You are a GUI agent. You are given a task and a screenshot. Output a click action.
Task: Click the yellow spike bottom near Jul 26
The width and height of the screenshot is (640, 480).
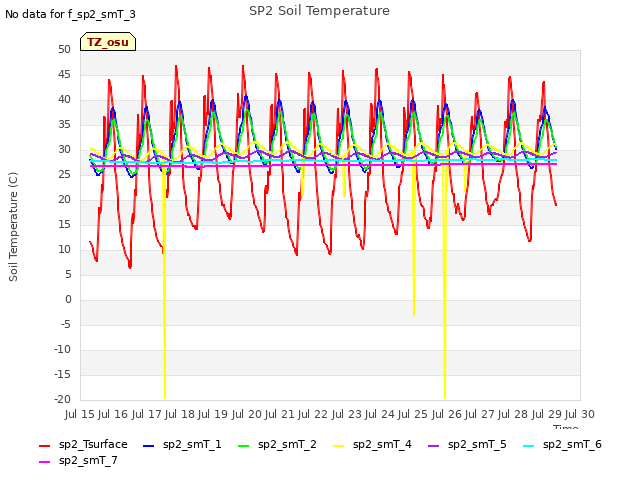tap(445, 397)
